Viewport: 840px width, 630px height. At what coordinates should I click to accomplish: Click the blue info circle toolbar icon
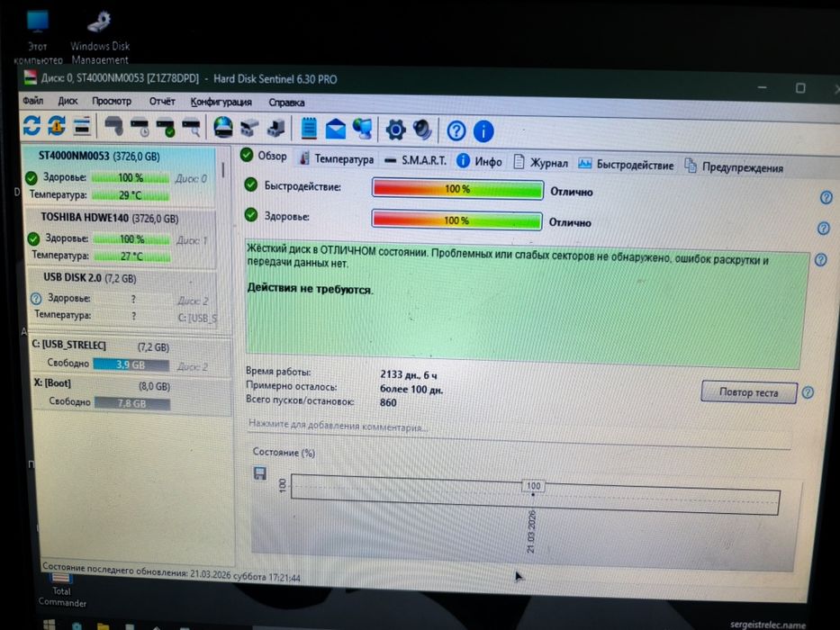coord(483,131)
